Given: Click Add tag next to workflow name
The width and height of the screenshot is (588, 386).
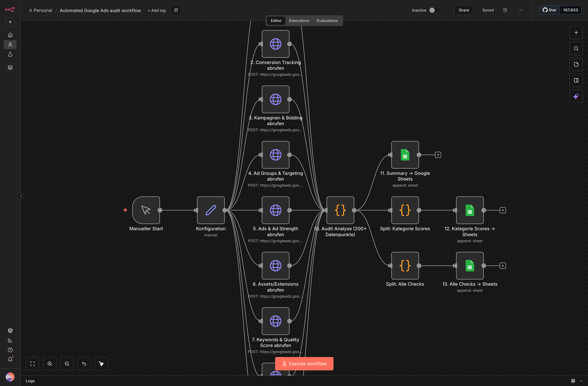Looking at the screenshot, I should (x=157, y=11).
